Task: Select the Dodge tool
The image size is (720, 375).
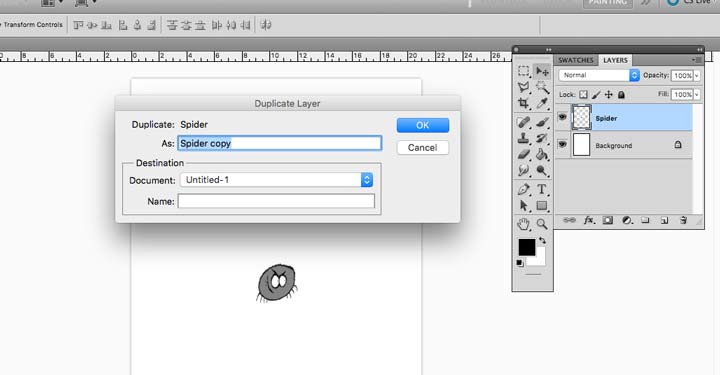Action: 542,171
